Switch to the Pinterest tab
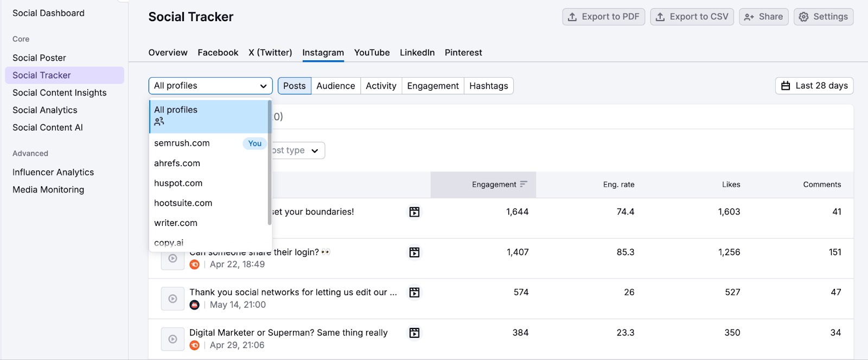Screen dimensions: 868x360 click(463, 53)
